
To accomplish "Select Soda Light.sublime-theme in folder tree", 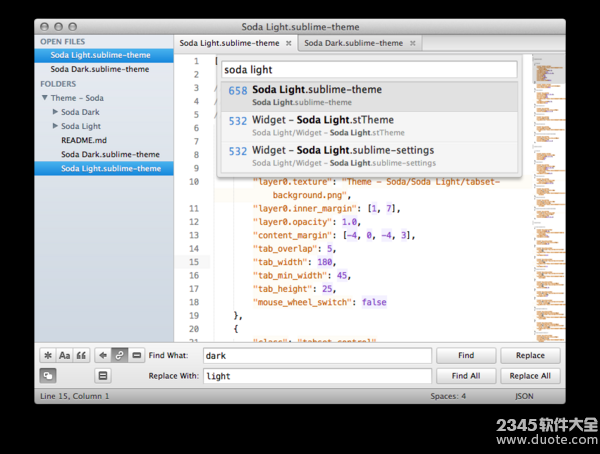I will pos(104,168).
